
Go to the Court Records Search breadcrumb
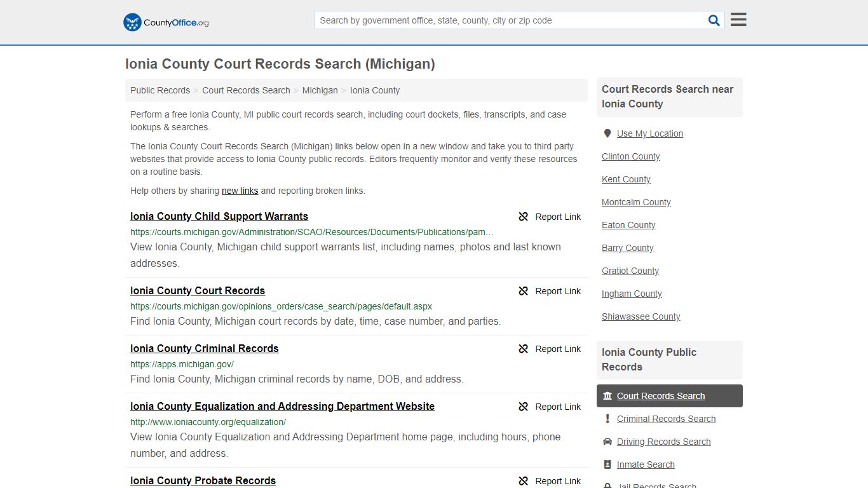coord(246,90)
